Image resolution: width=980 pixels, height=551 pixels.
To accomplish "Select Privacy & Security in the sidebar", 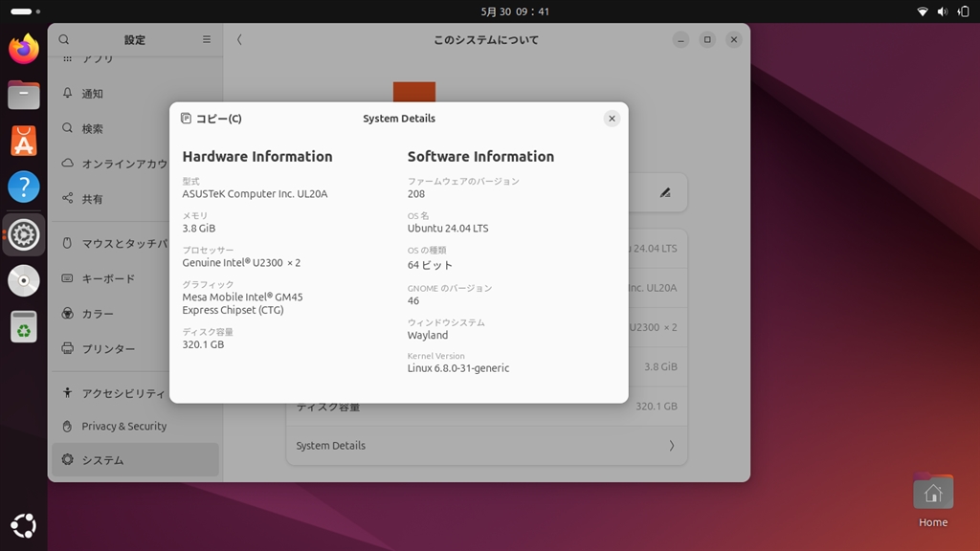I will coord(135,426).
